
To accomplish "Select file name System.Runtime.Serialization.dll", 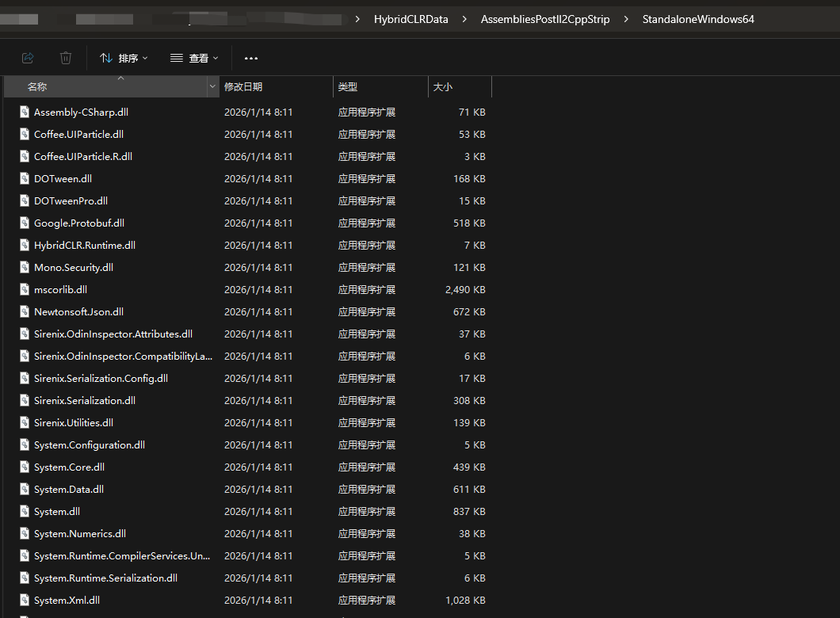I will tap(105, 578).
